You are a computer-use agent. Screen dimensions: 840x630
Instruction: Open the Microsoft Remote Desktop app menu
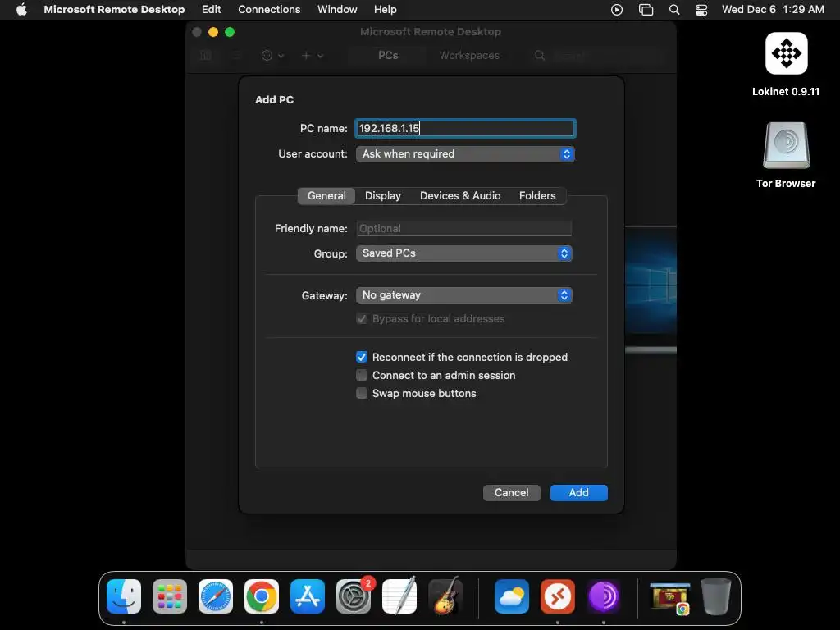tap(114, 10)
